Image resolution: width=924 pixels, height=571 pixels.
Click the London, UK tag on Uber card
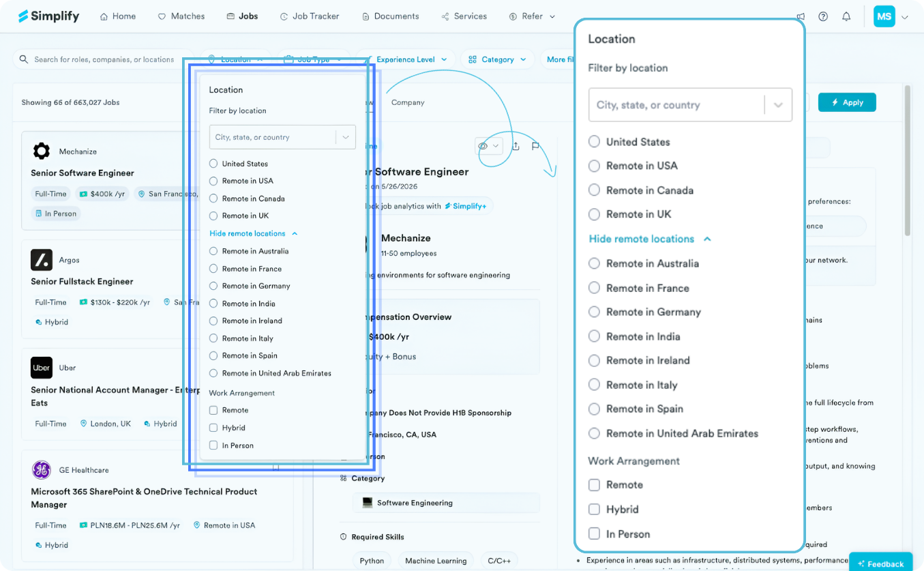105,424
